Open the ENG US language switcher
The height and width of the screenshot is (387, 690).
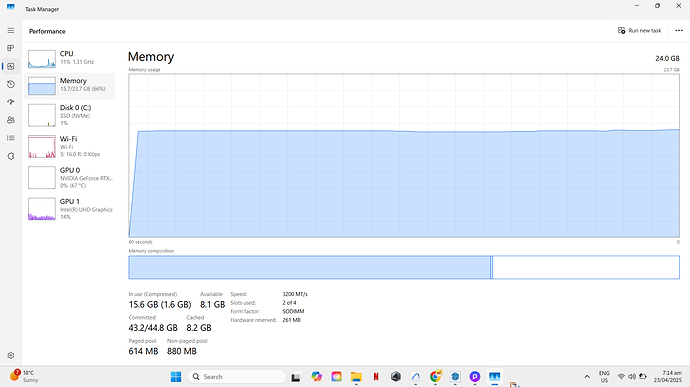pyautogui.click(x=604, y=377)
